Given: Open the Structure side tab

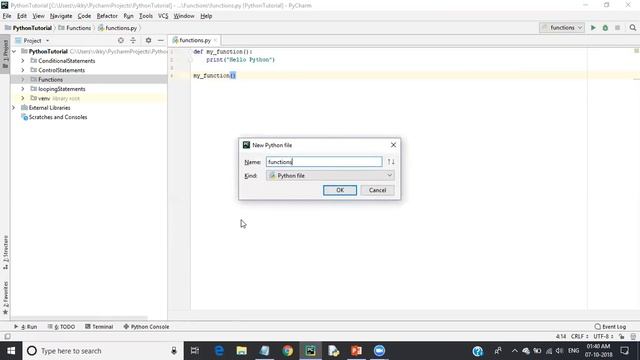Looking at the screenshot, I should 5,253.
